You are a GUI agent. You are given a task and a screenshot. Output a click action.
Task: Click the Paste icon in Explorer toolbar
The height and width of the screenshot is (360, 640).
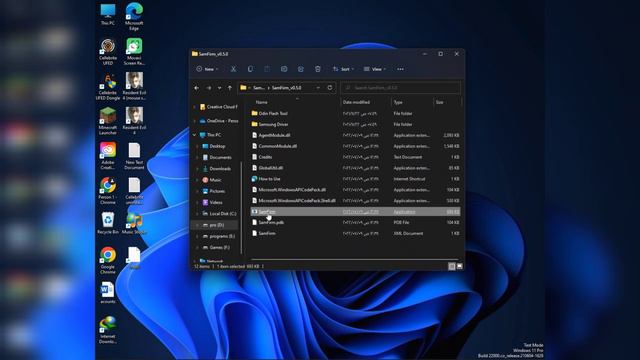tap(267, 69)
